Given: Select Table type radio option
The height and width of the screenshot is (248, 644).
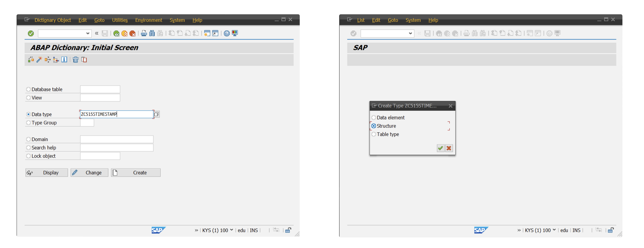Looking at the screenshot, I should coord(373,134).
